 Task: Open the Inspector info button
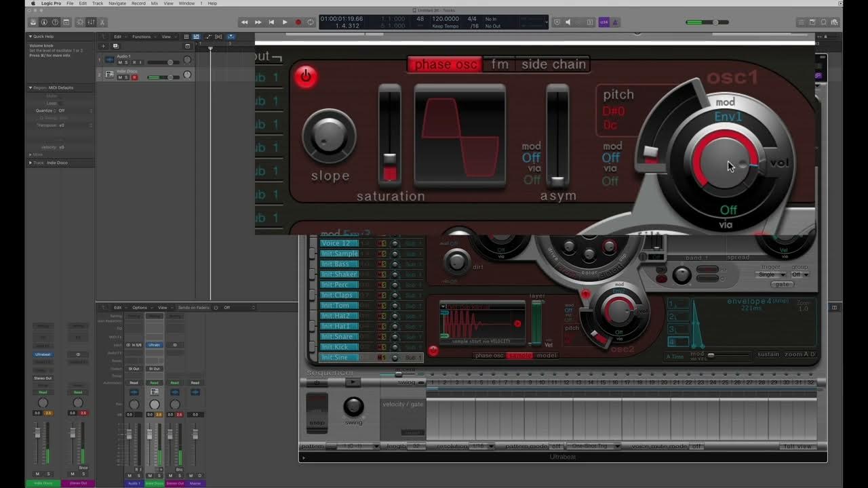(x=44, y=22)
